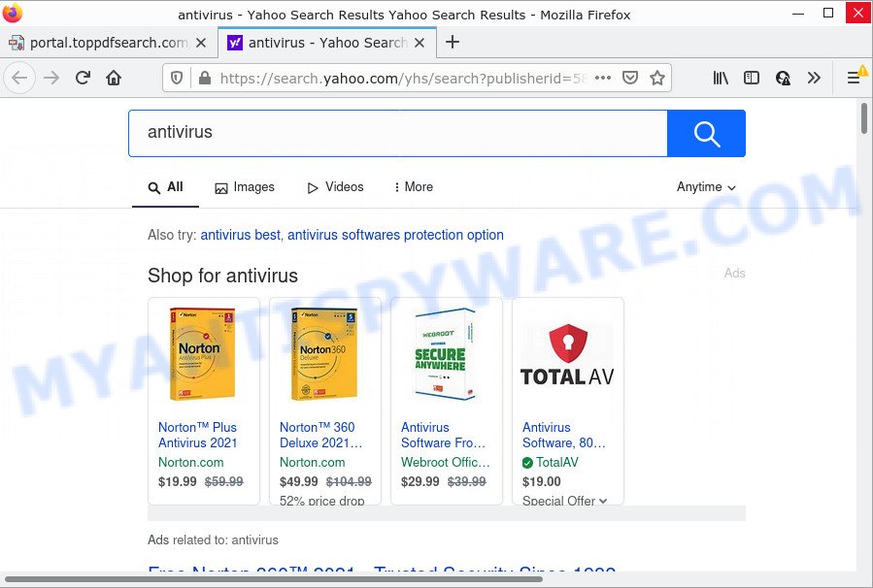Open page actions three-dot menu

coord(603,78)
